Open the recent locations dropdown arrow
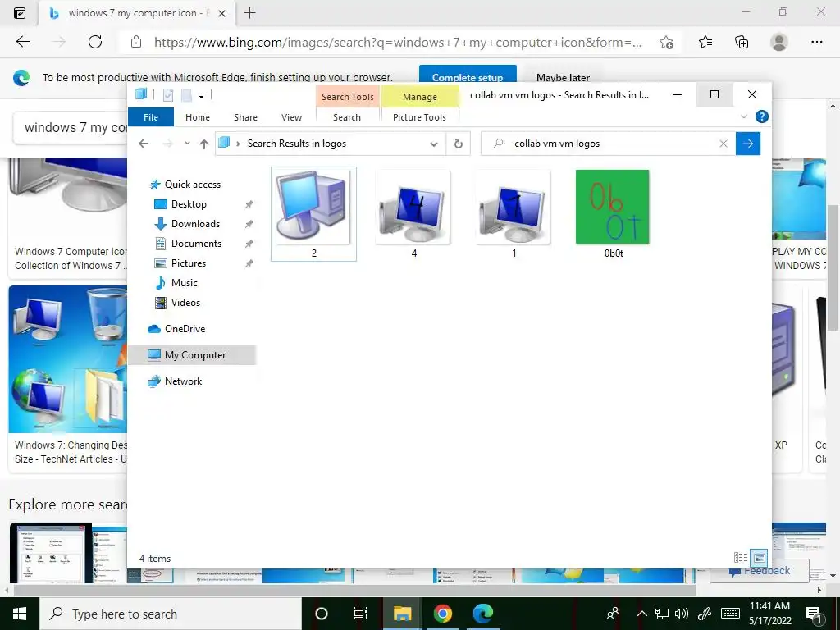 pyautogui.click(x=187, y=144)
